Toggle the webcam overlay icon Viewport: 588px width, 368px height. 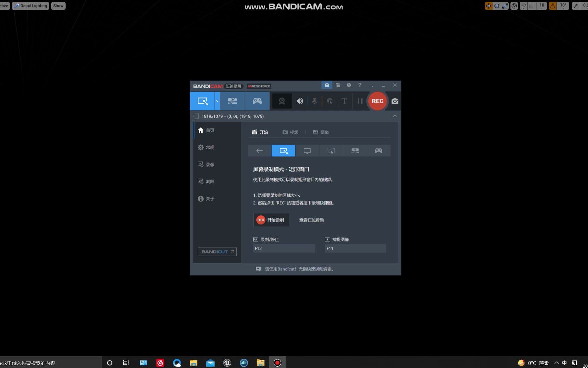(282, 101)
